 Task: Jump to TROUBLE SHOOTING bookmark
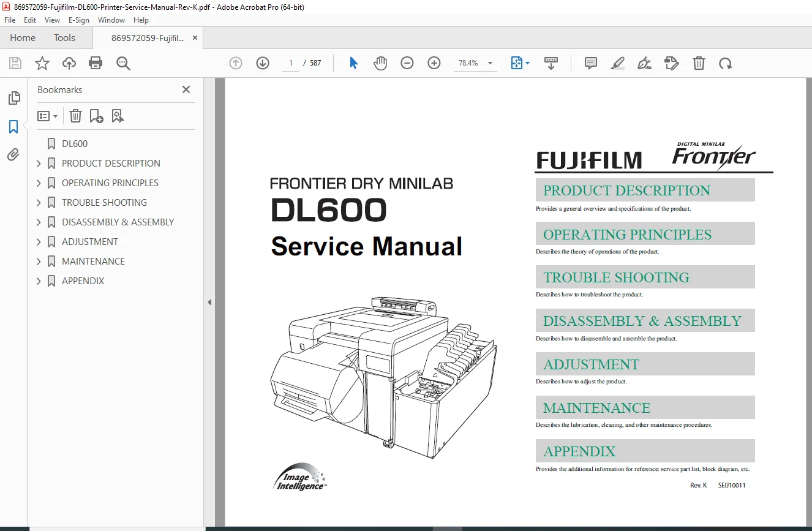tap(104, 203)
